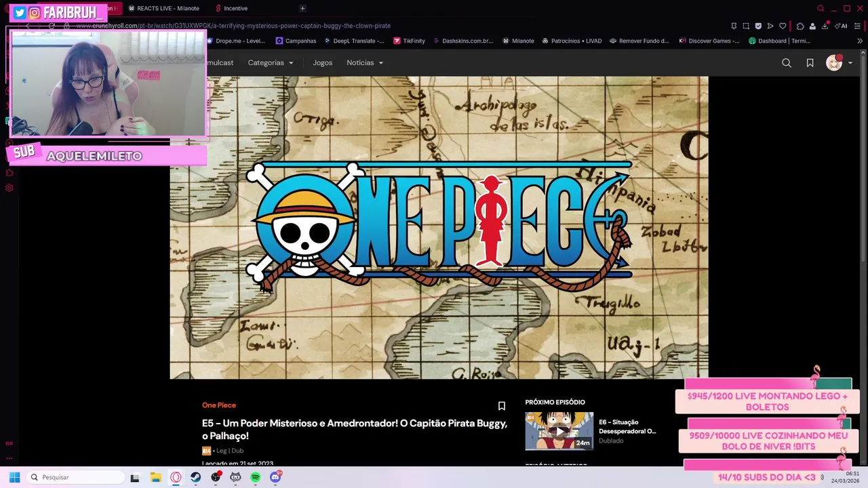Open Task View on taskbar
Image resolution: width=868 pixels, height=488 pixels.
coord(134,477)
